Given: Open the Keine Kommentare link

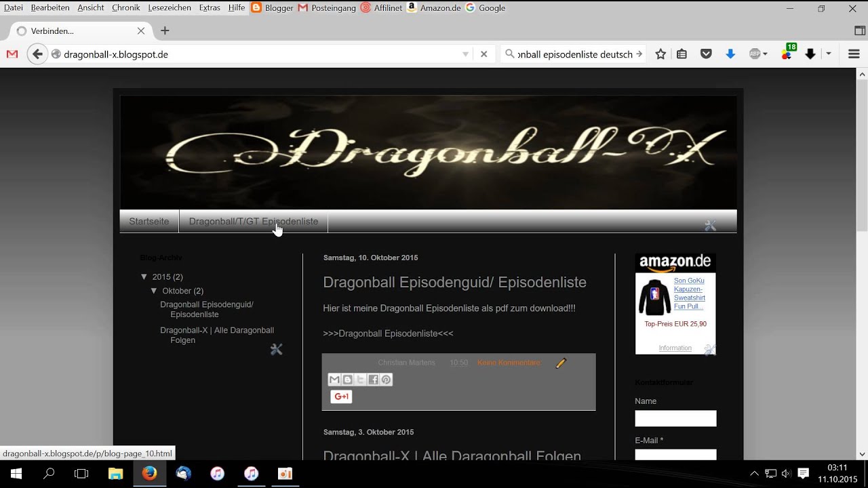Looking at the screenshot, I should (509, 363).
